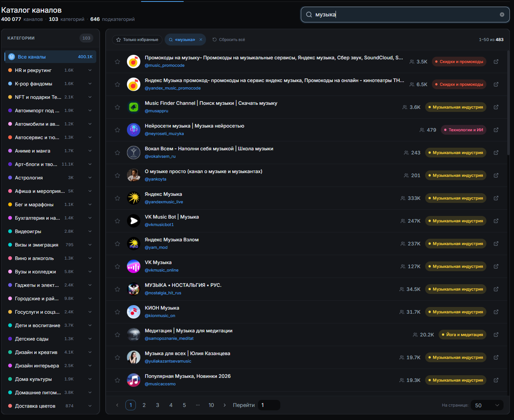
Task: Click Технологии и ИИ category tag
Action: [464, 130]
